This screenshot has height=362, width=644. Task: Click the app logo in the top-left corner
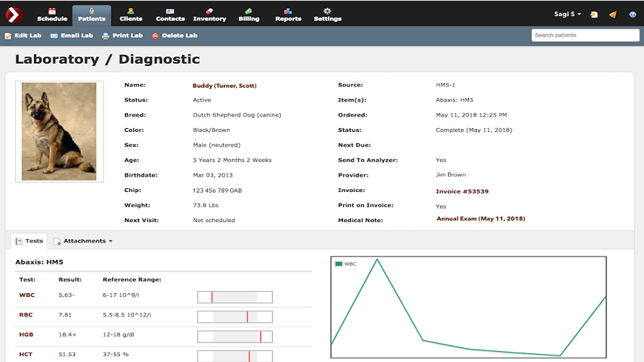(x=14, y=14)
